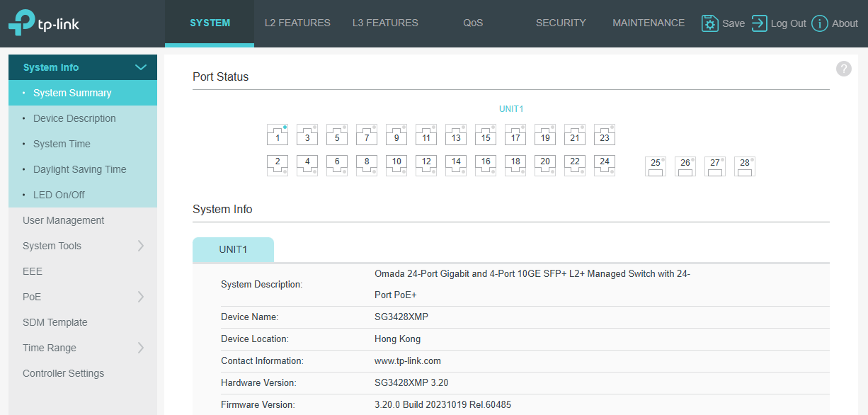Screen dimensions: 868x415
Task: Expand the PoE chevron
Action: tap(140, 297)
